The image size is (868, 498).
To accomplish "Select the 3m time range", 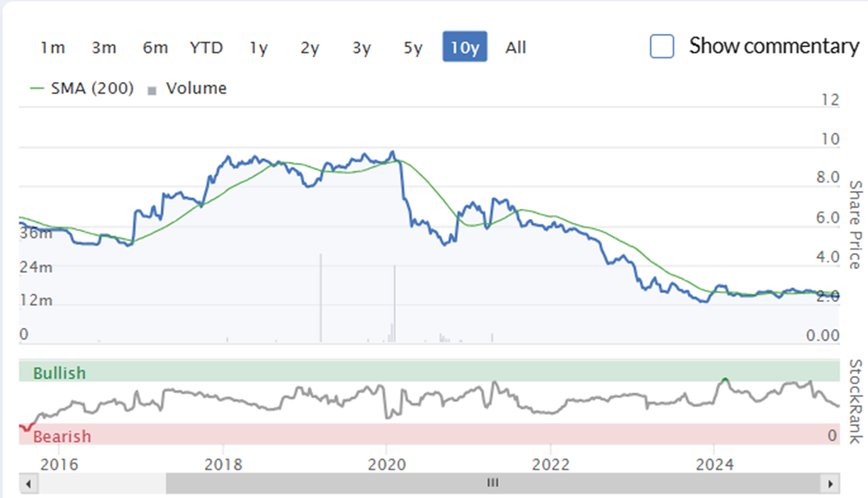I will click(x=104, y=48).
